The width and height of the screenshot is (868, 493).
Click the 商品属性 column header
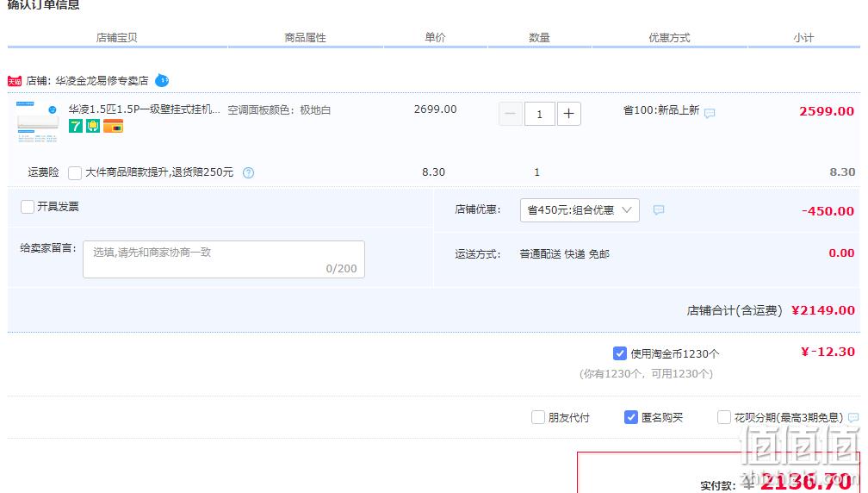[305, 38]
